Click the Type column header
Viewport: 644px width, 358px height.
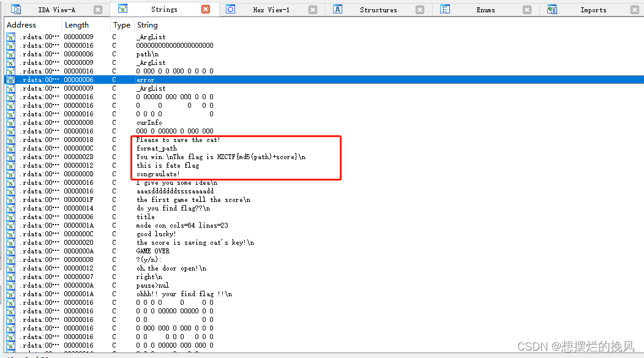(x=121, y=25)
